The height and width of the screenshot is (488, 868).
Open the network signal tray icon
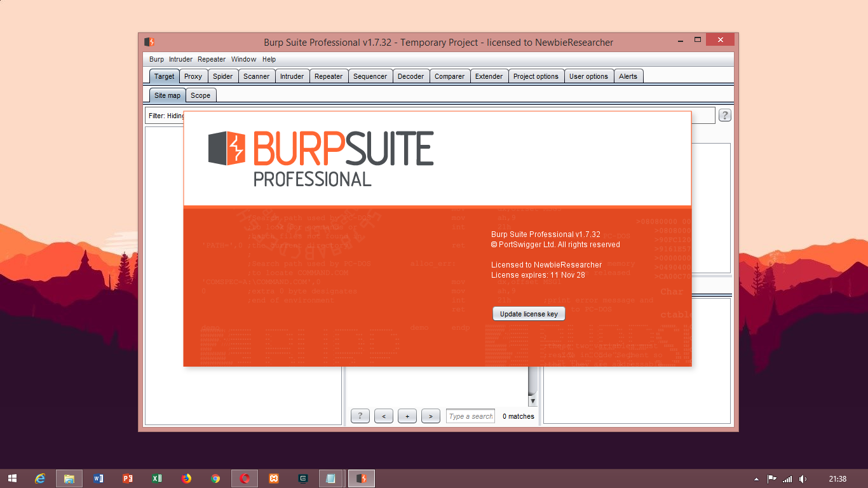[788, 479]
